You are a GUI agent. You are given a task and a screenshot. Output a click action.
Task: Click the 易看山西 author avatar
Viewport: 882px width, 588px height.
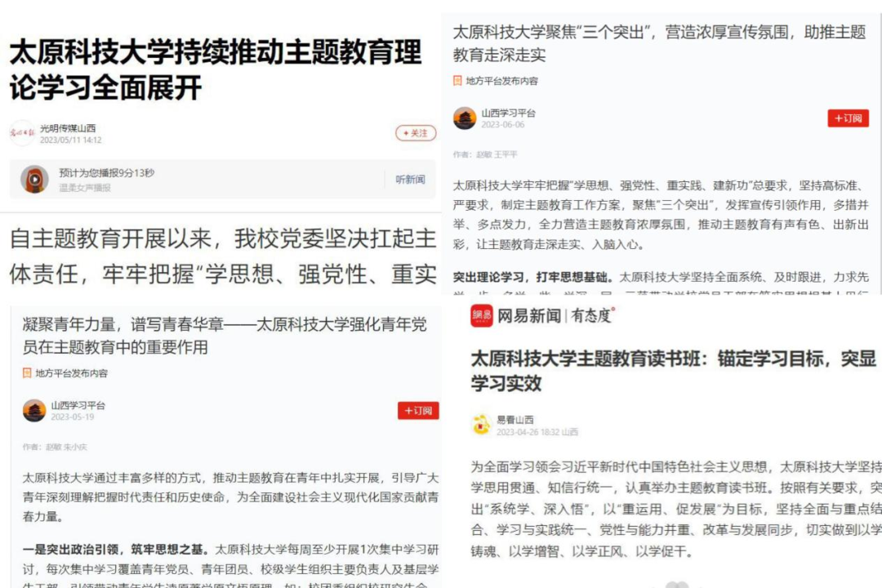pyautogui.click(x=482, y=425)
